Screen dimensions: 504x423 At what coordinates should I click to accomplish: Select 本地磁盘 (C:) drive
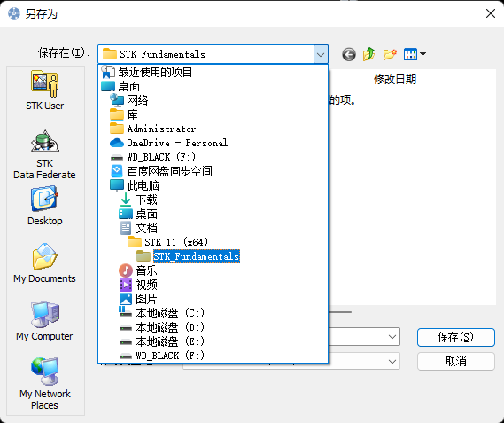click(x=162, y=313)
